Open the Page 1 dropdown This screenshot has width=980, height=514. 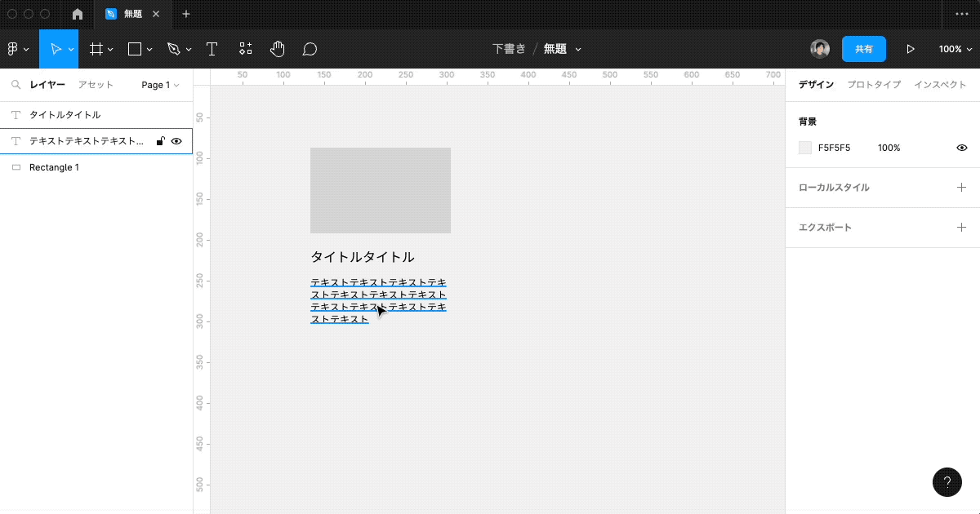pos(159,85)
